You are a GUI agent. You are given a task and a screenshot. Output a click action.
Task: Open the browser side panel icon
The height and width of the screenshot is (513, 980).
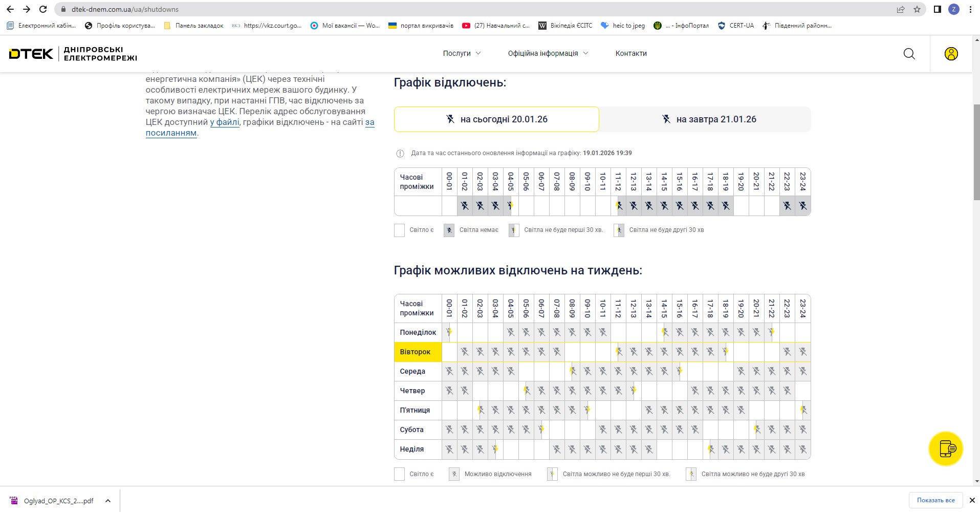937,9
